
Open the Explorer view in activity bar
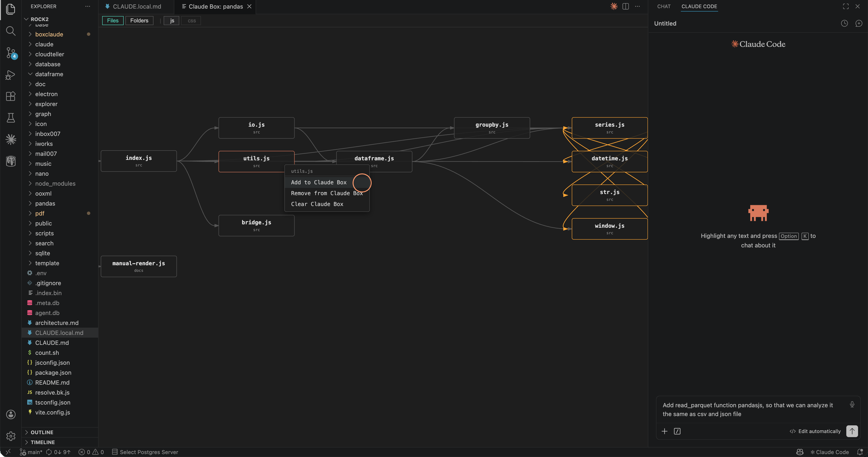(x=11, y=9)
